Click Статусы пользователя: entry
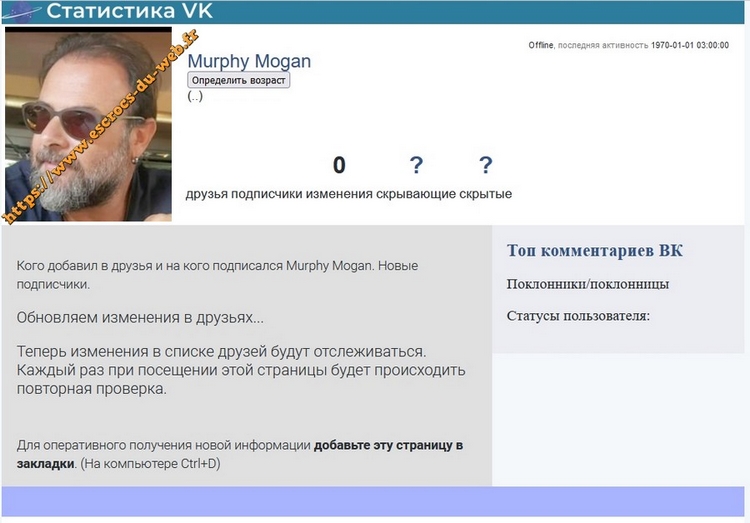 578,316
